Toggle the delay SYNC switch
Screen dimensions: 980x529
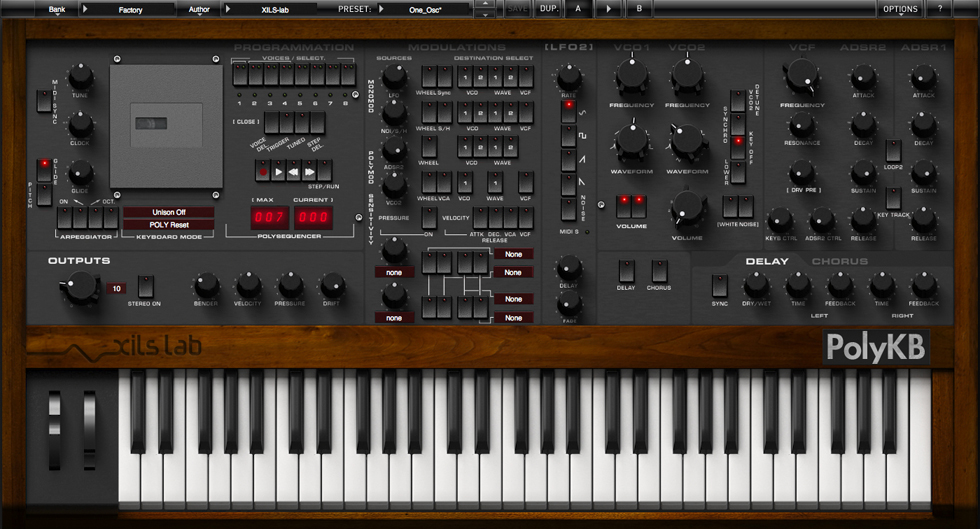[x=719, y=286]
